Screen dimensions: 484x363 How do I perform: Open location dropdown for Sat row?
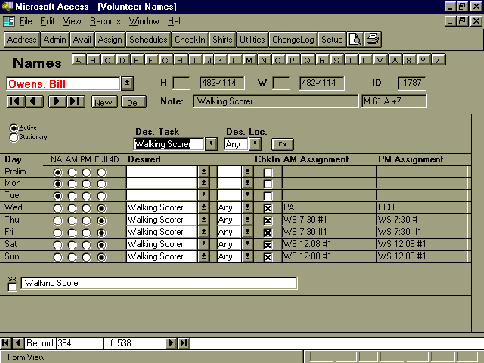pyautogui.click(x=248, y=244)
